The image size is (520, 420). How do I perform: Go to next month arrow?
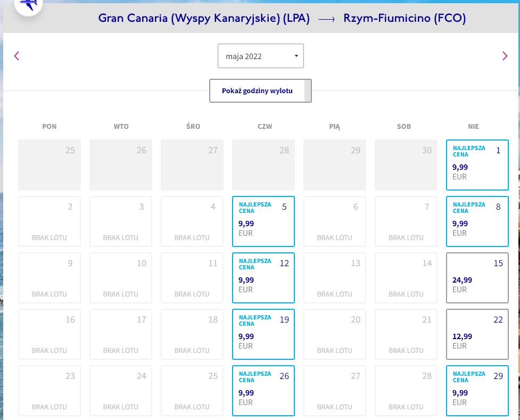pyautogui.click(x=505, y=56)
